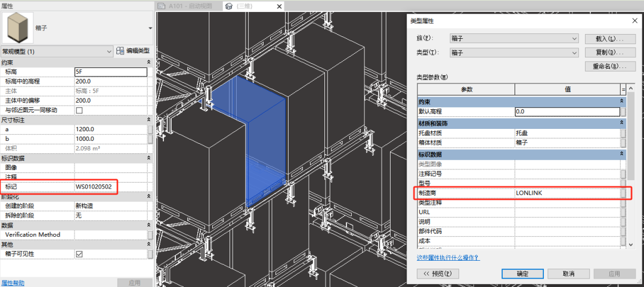Toggle 与邻近图元一同移动 checkbox
644x287 pixels.
point(79,110)
